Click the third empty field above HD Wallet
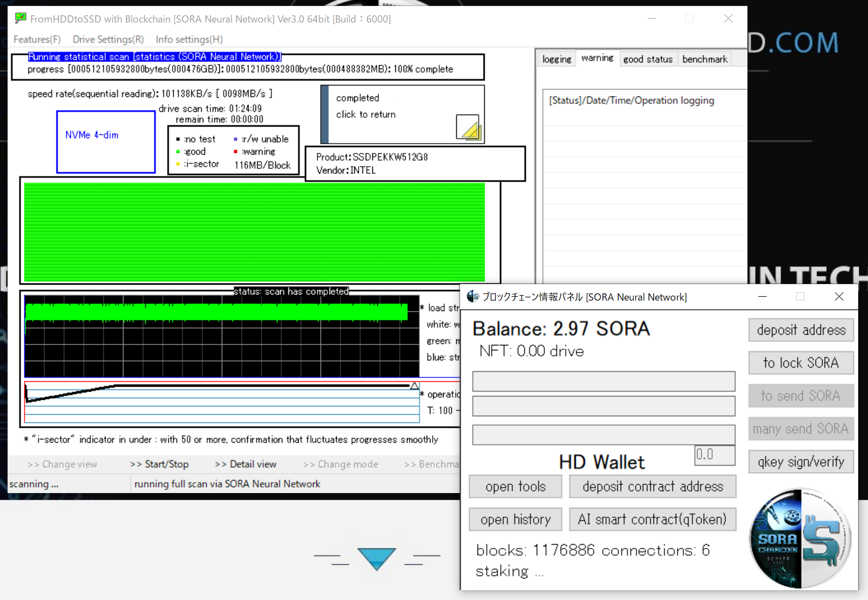Viewport: 868px width, 600px height. click(x=604, y=434)
